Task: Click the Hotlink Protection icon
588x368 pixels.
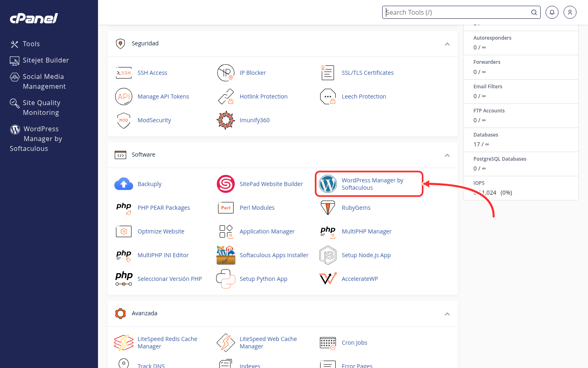Action: click(x=226, y=96)
